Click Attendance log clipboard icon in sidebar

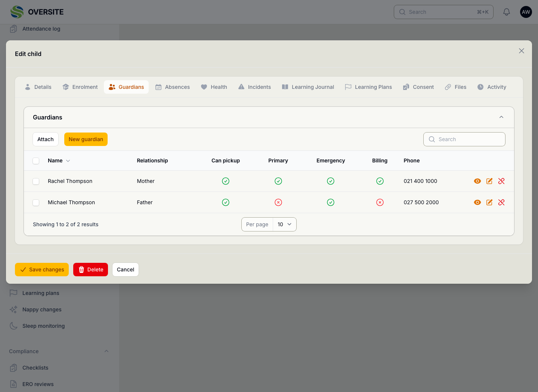(13, 29)
